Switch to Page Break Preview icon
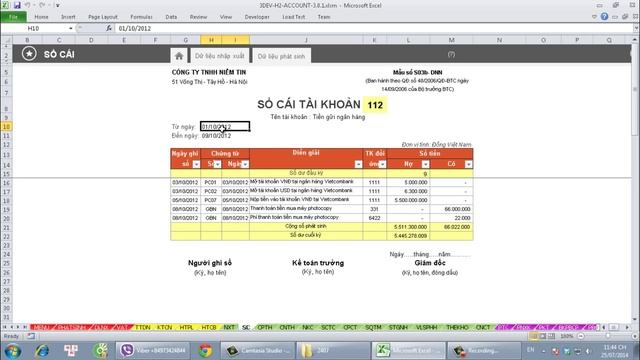The width and height of the screenshot is (640, 360). (x=551, y=336)
